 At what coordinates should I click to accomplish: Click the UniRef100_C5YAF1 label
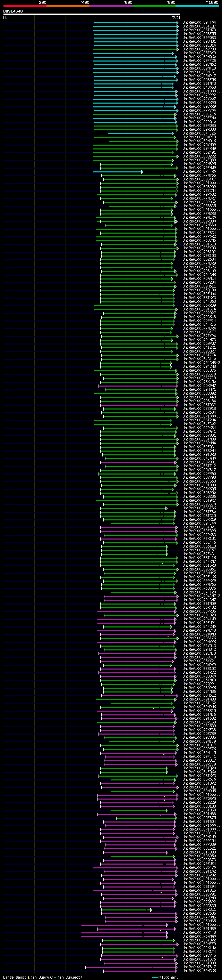click(199, 431)
